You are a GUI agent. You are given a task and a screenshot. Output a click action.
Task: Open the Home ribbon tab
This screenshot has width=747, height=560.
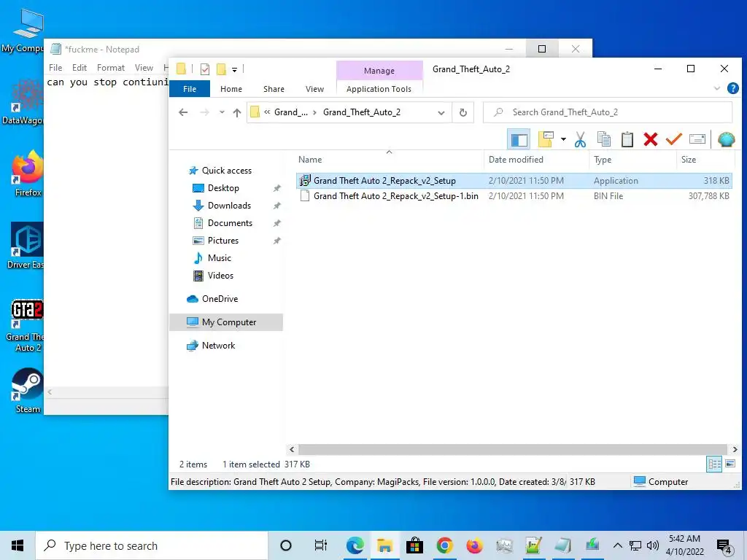[231, 89]
